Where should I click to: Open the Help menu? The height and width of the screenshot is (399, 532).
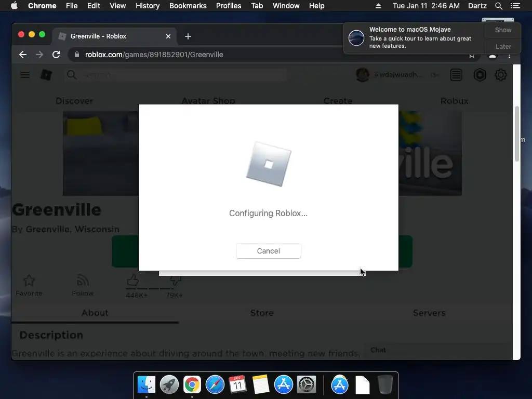(316, 6)
